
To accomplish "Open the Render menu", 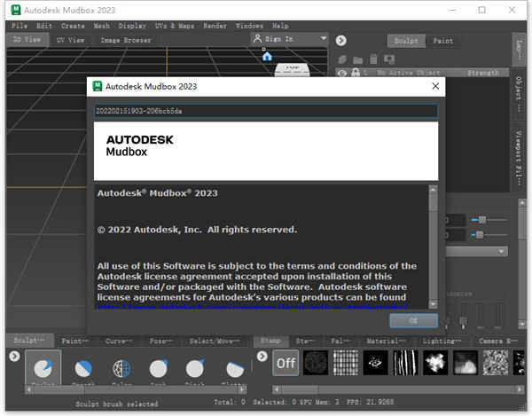I will pos(215,26).
